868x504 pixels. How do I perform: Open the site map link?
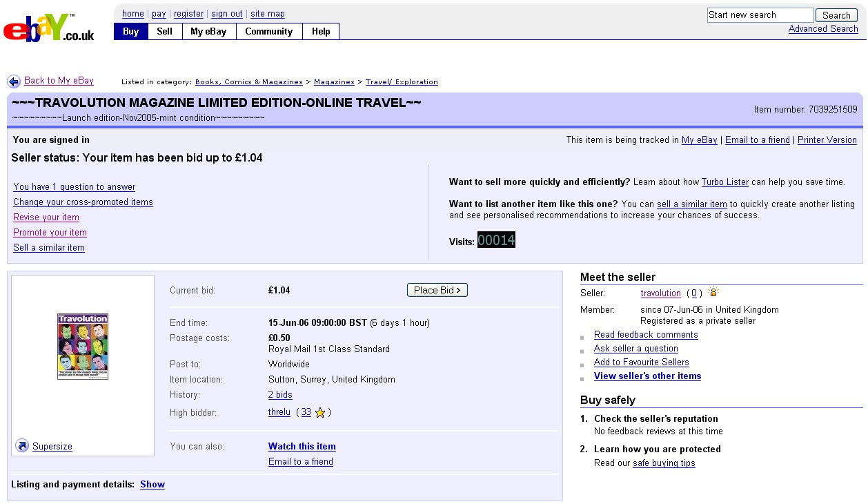[268, 14]
